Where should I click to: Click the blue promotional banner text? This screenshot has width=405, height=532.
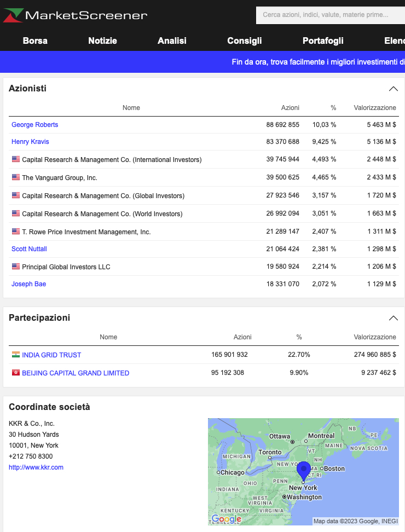[x=318, y=62]
